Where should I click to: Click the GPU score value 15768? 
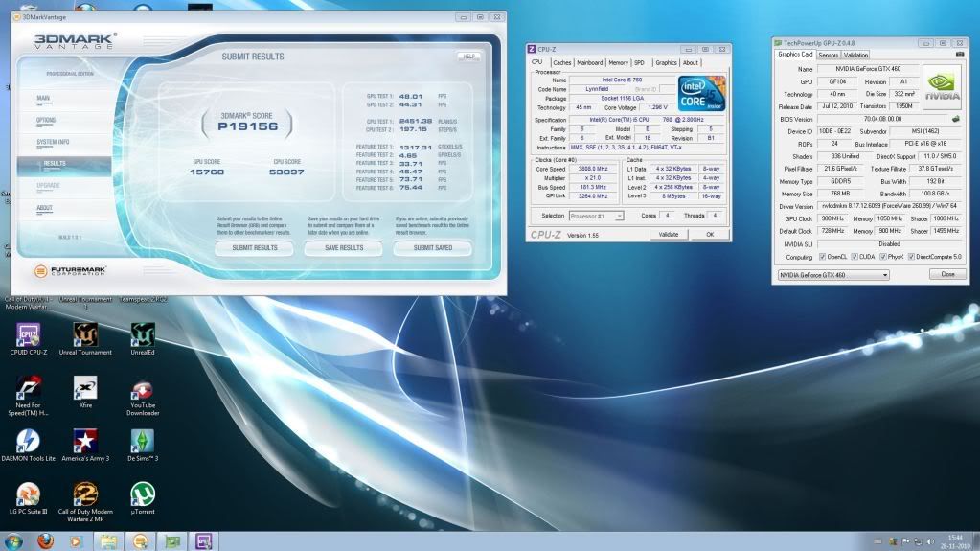[x=207, y=172]
